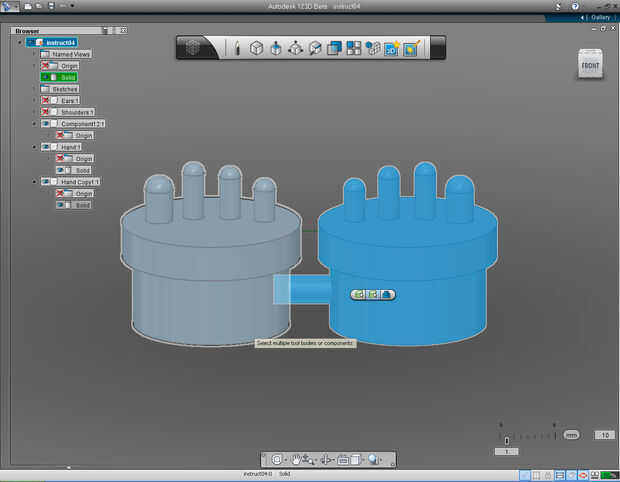Open the Pattern grid tool
The image size is (620, 482).
tap(353, 48)
